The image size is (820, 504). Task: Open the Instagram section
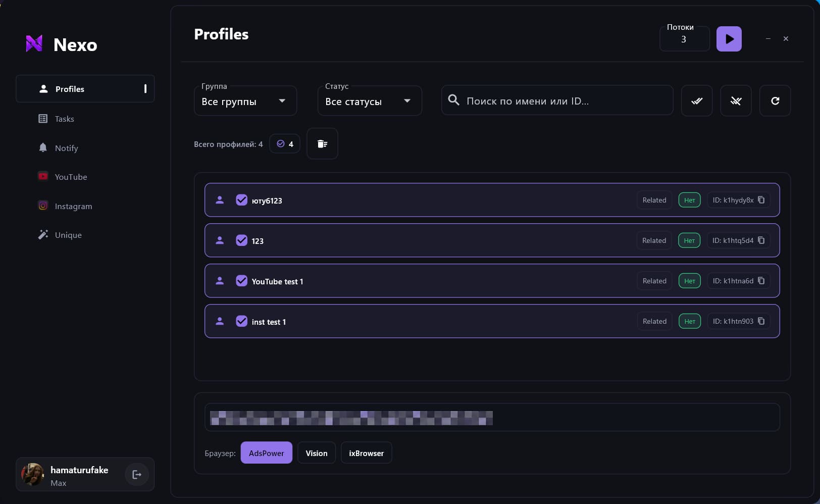(x=73, y=206)
